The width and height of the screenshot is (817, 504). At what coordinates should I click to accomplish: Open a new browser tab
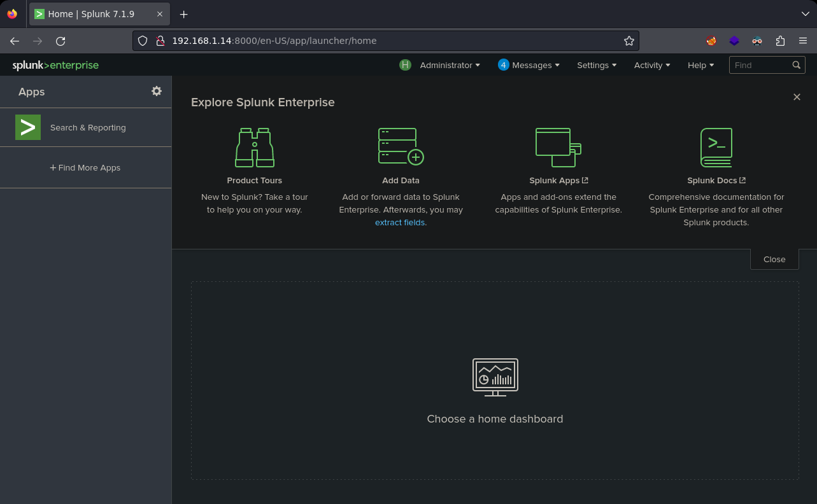[183, 14]
